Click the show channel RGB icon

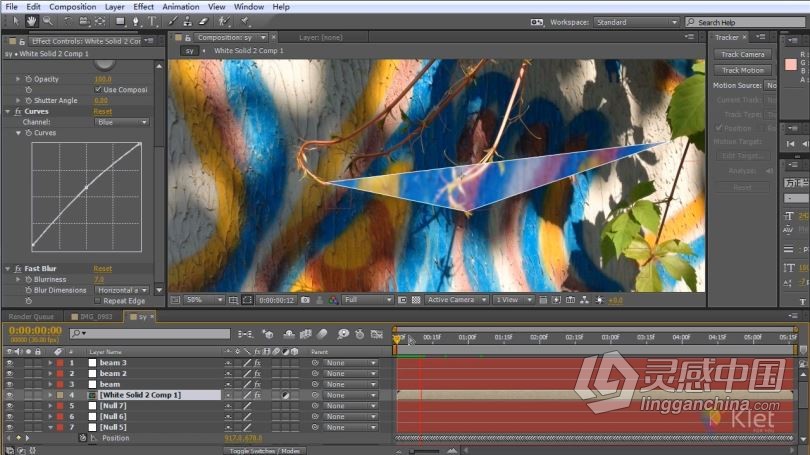pos(333,300)
